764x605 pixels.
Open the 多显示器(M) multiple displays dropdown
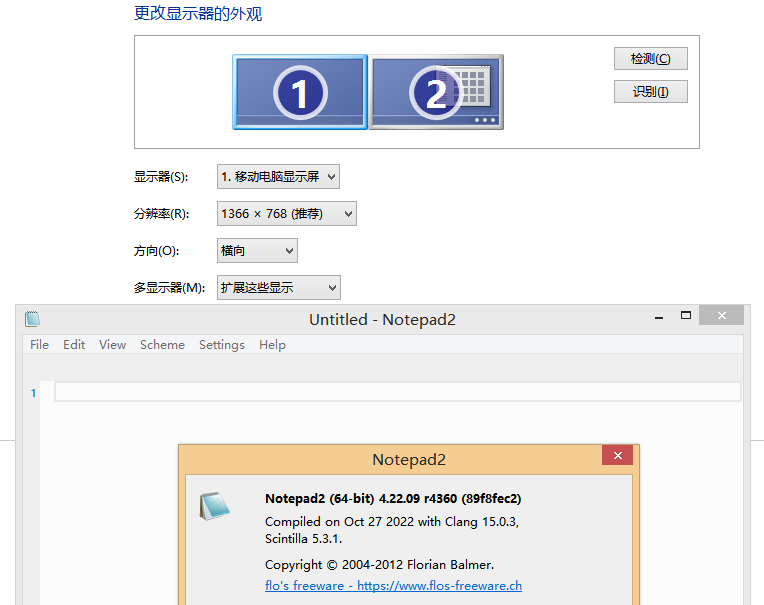tap(279, 287)
